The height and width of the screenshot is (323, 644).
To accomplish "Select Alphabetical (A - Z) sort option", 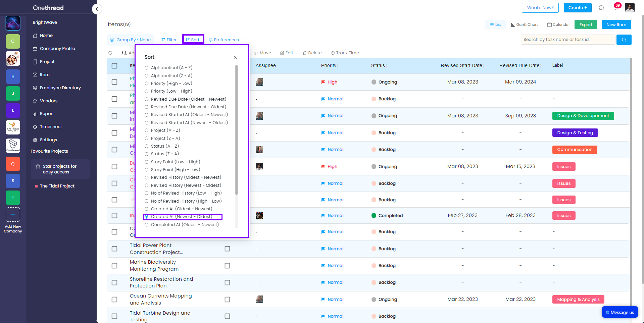I will point(147,68).
